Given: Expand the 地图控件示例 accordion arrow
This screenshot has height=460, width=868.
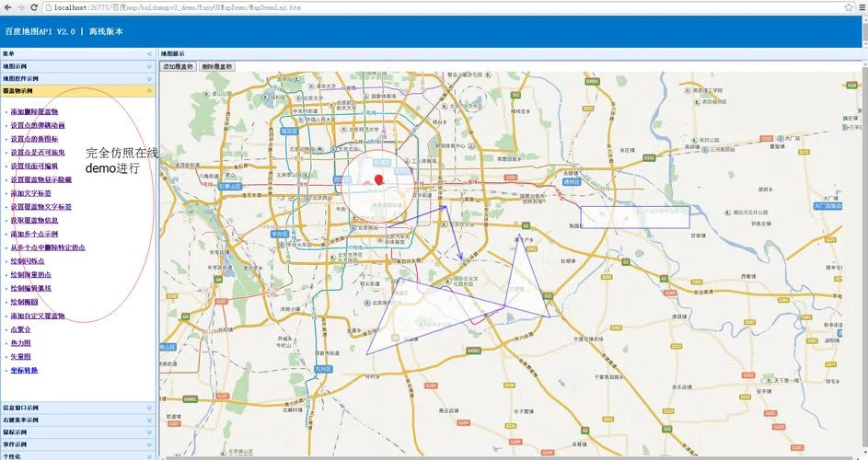Looking at the screenshot, I should pyautogui.click(x=149, y=78).
